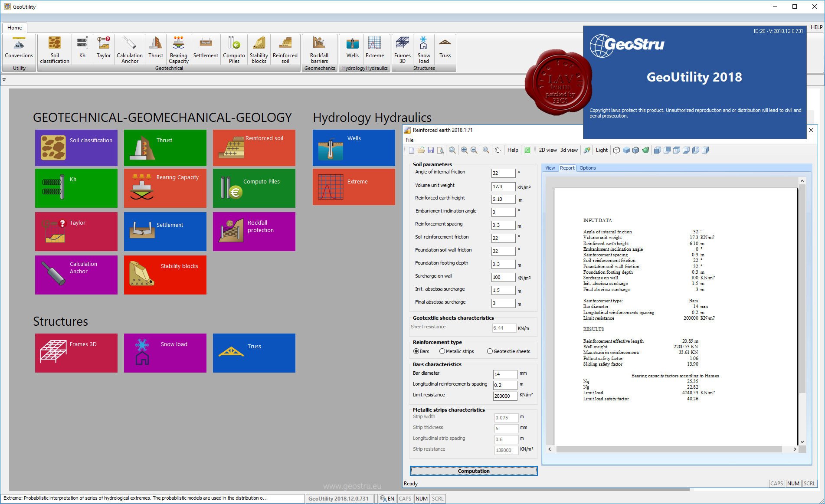Click wireframe cube display icon
The image size is (825, 504).
(616, 150)
